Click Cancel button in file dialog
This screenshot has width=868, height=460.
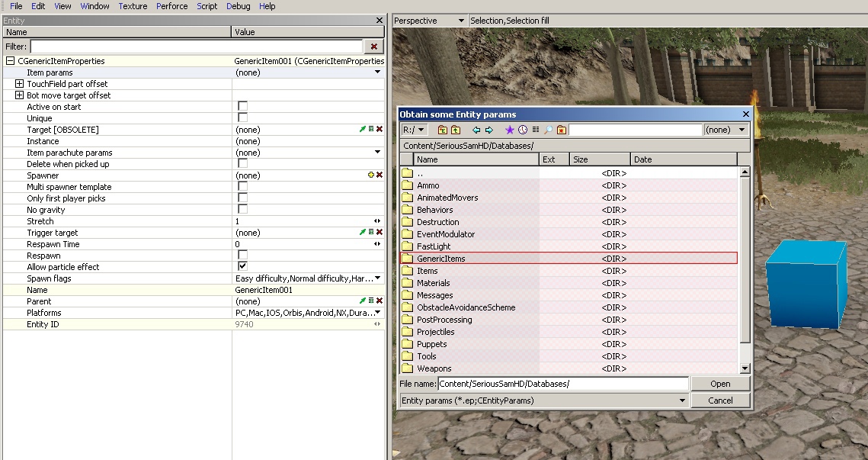pos(720,400)
